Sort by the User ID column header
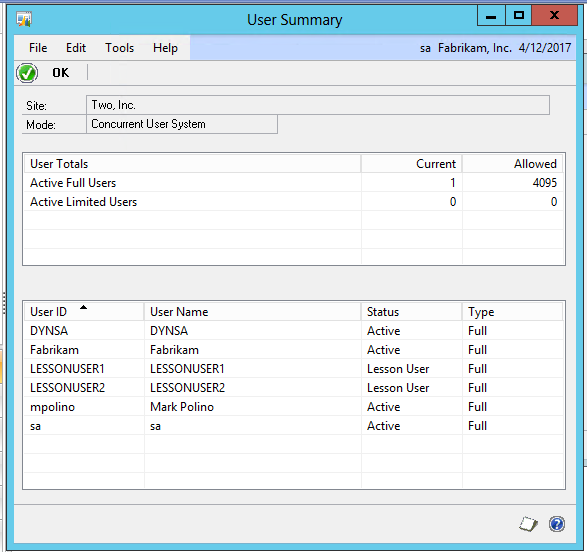The width and height of the screenshot is (587, 552). pos(84,311)
